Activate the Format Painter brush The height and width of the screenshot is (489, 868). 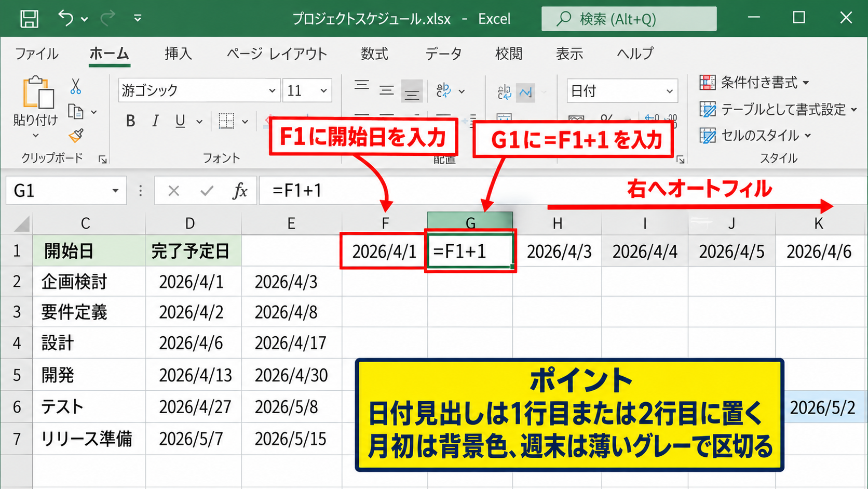pos(76,136)
